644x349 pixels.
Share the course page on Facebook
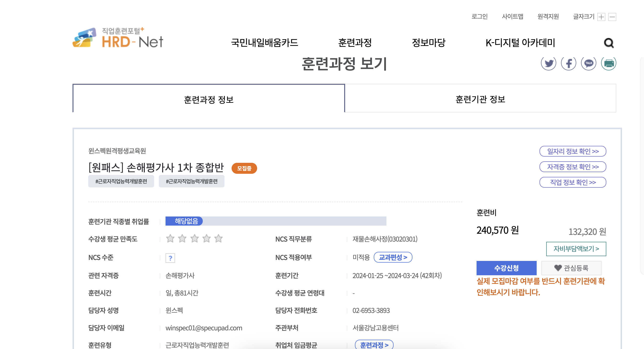[x=569, y=64]
